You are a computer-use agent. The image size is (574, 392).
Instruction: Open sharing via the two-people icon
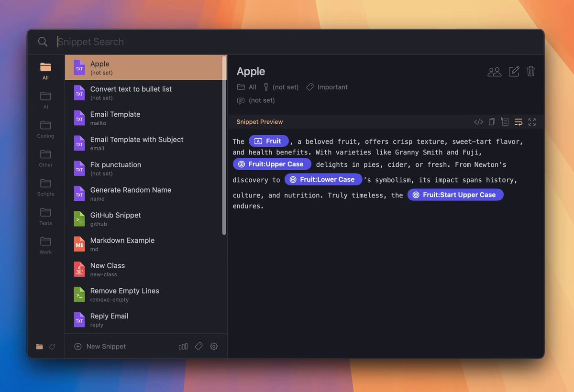pos(494,72)
